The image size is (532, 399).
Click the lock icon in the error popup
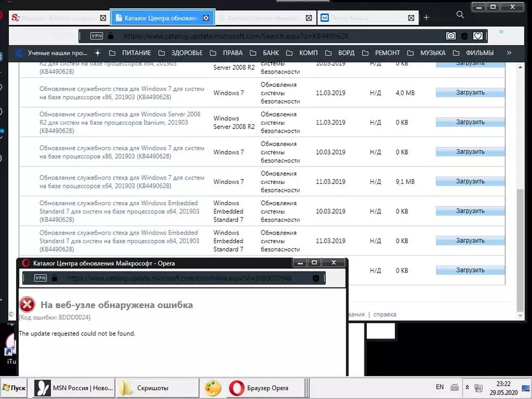tap(54, 278)
